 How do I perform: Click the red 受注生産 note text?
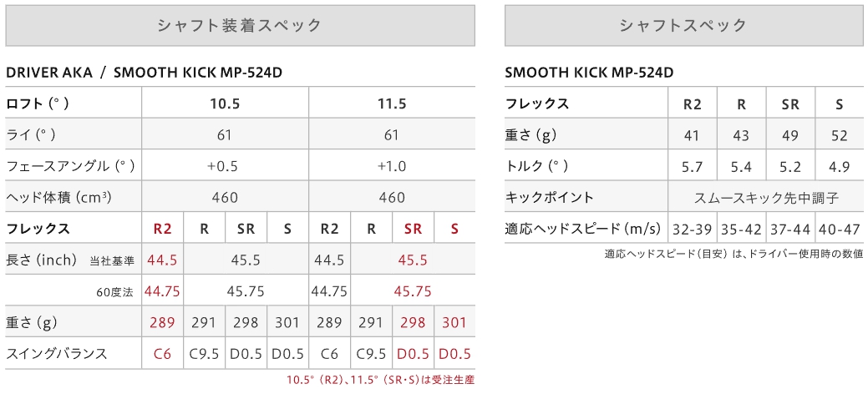coord(381,380)
